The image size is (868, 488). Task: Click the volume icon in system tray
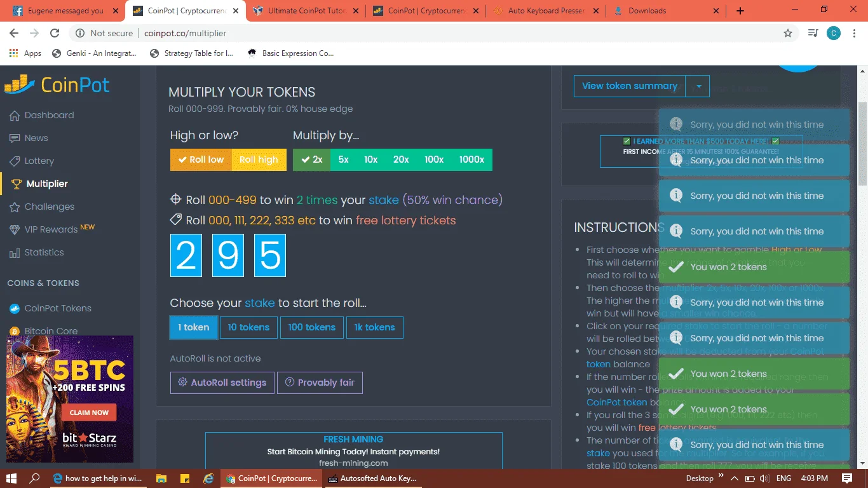(764, 478)
